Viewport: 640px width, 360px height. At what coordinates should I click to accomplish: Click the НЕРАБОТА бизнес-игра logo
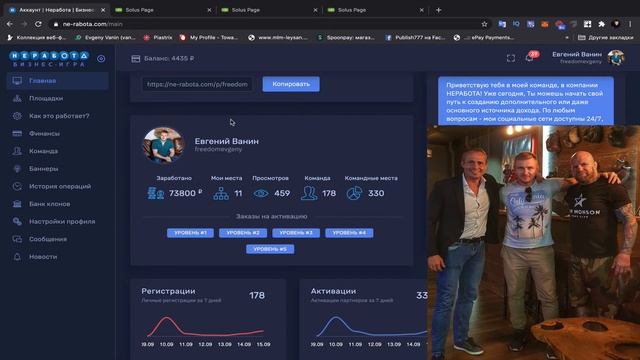coord(49,59)
